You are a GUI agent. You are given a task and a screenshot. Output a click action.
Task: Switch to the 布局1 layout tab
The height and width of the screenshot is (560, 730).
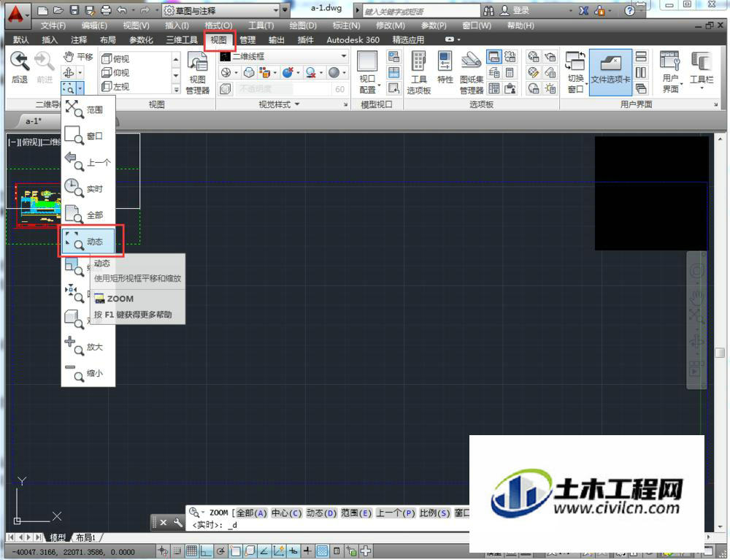(85, 537)
